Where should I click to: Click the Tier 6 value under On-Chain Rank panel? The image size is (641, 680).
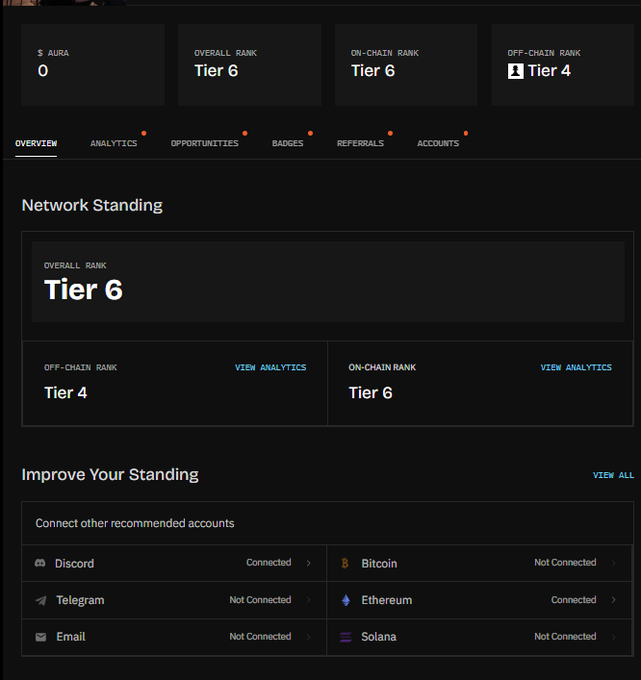(370, 393)
